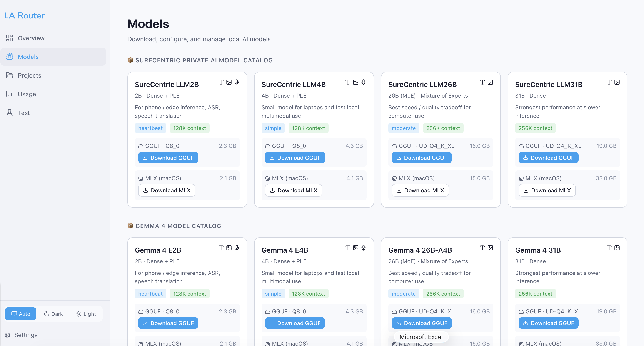The height and width of the screenshot is (346, 644).
Task: Click the heartbeat tag on SureCentric LLM2B
Action: [150, 128]
